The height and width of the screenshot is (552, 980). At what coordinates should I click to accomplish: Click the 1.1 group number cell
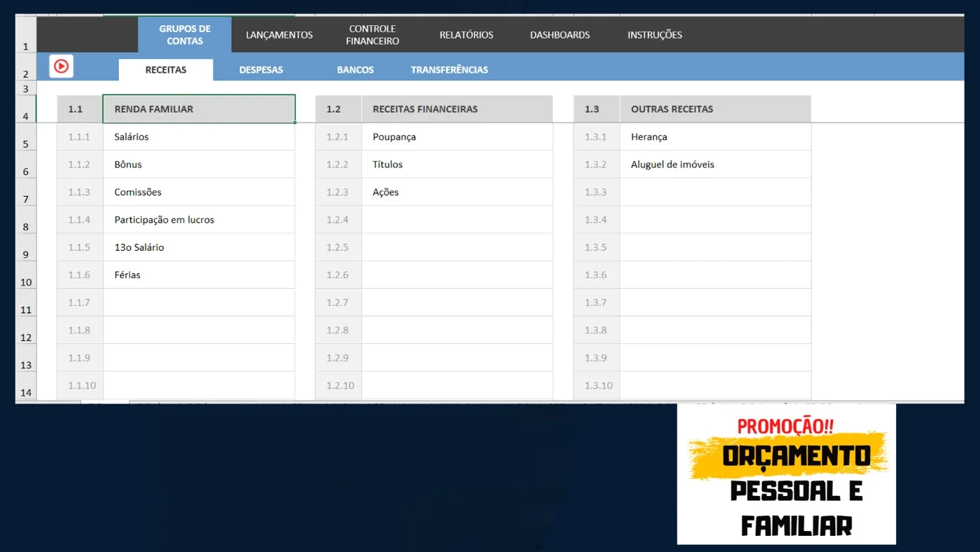tap(80, 109)
